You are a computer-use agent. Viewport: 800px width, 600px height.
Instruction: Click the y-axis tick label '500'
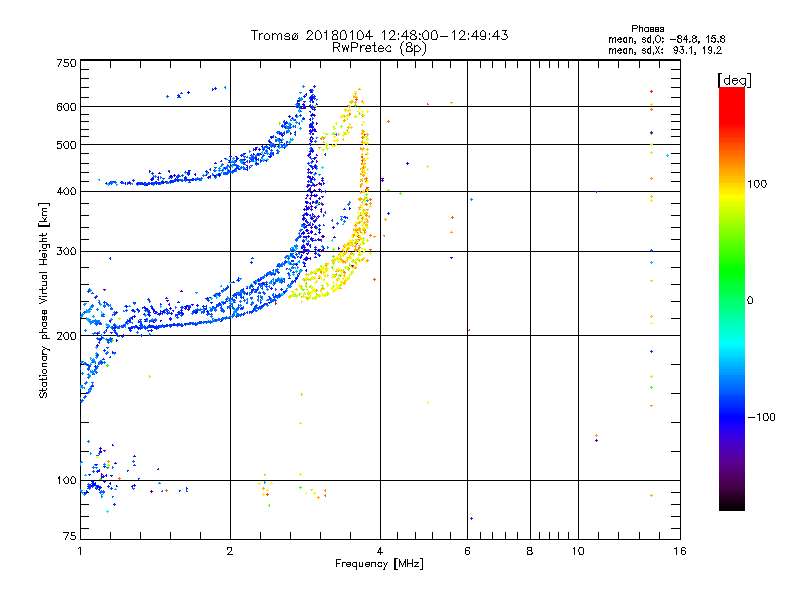66,145
